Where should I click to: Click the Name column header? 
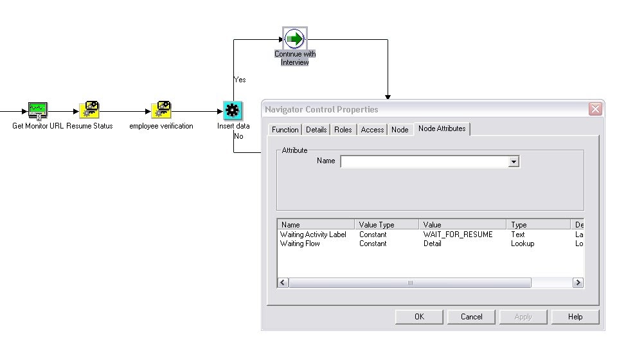pos(316,225)
